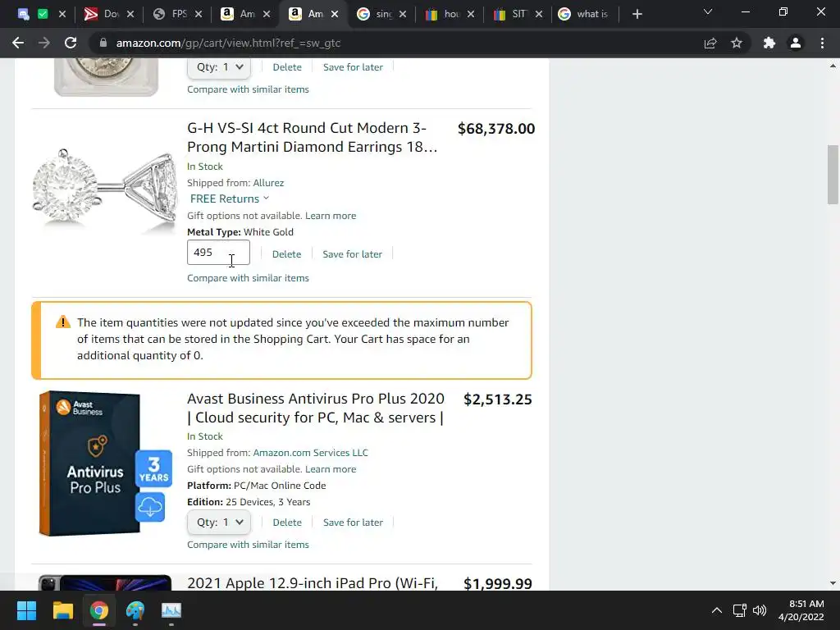Switch to the first Amazon tab
This screenshot has width=840, height=630.
[x=237, y=14]
